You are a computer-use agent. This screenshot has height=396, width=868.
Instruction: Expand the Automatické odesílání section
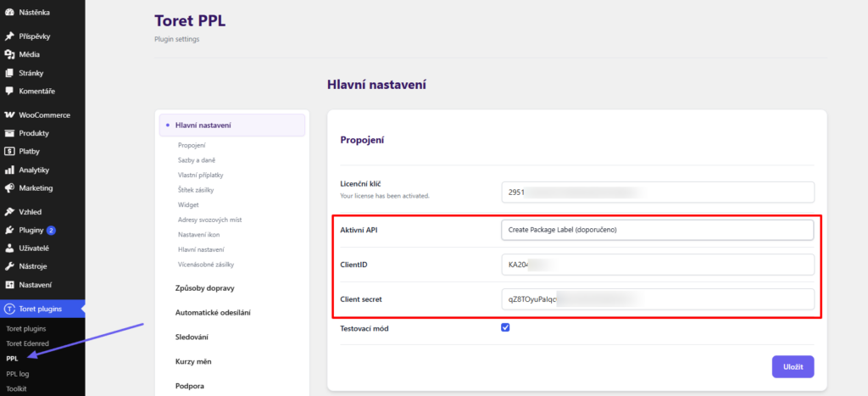point(213,312)
